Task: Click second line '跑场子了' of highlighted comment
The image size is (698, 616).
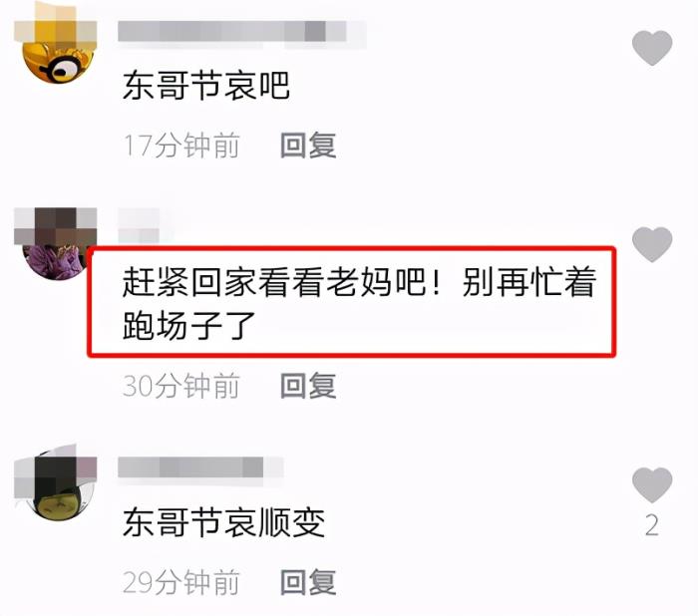Action: [188, 327]
